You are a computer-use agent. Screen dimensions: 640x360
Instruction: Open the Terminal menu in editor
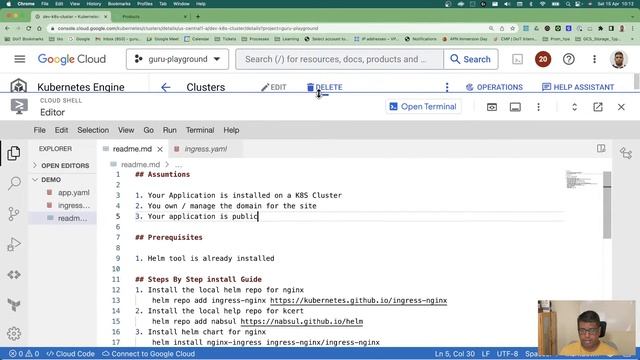click(200, 130)
